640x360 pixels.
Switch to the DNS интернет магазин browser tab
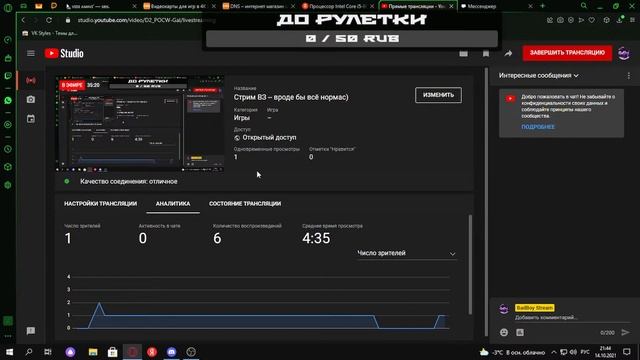point(258,6)
